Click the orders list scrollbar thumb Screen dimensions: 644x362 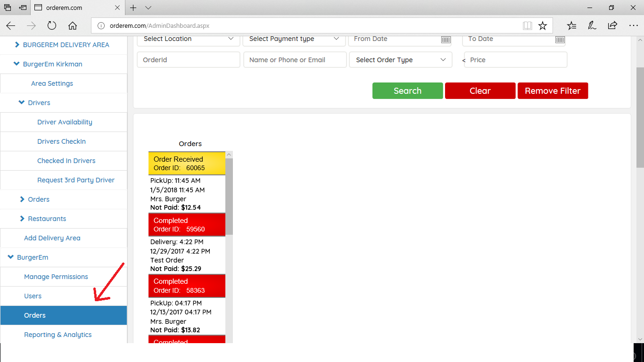tap(229, 196)
